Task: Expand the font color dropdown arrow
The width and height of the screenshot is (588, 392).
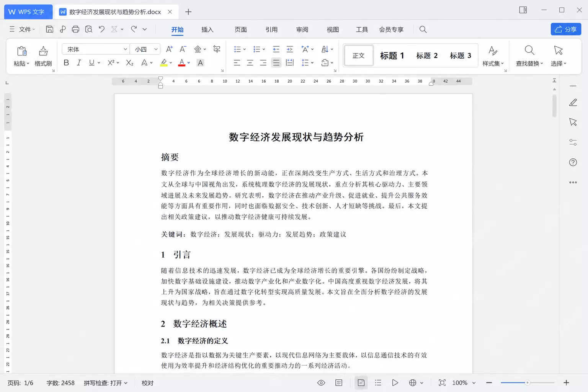Action: click(x=189, y=63)
